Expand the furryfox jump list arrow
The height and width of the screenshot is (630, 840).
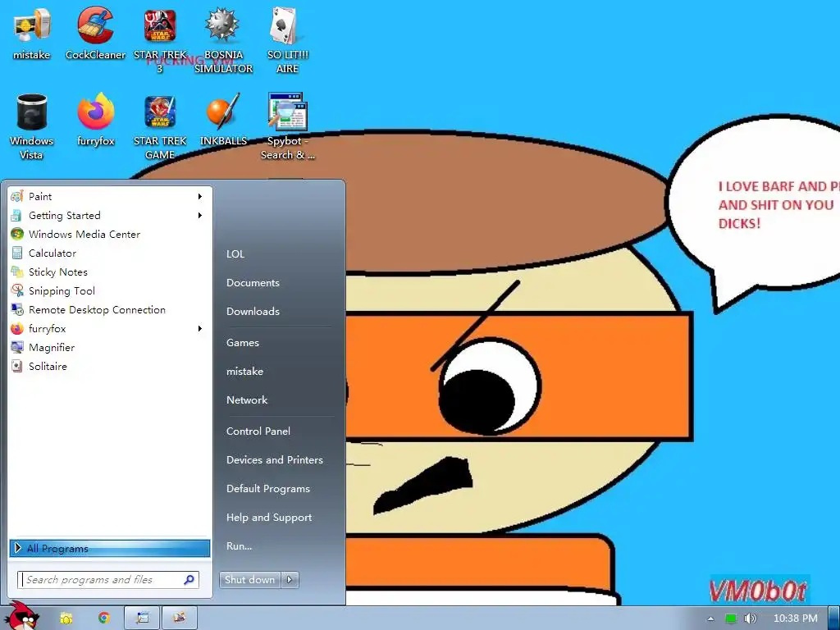click(200, 328)
